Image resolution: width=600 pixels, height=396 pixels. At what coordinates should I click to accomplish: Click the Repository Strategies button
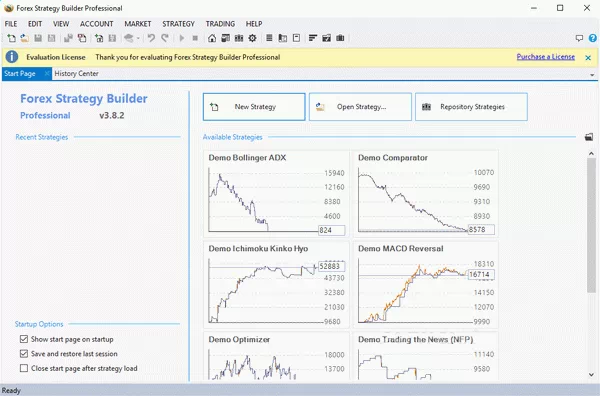click(471, 107)
